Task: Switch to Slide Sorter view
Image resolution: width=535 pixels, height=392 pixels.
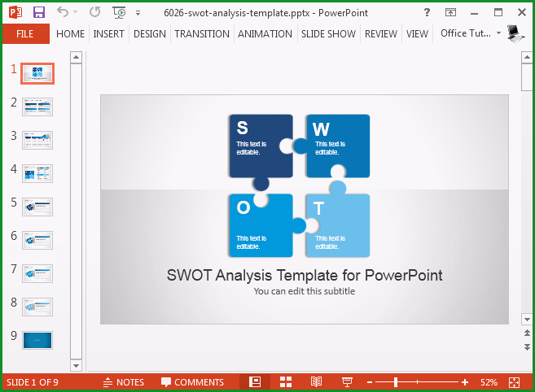Action: (286, 382)
